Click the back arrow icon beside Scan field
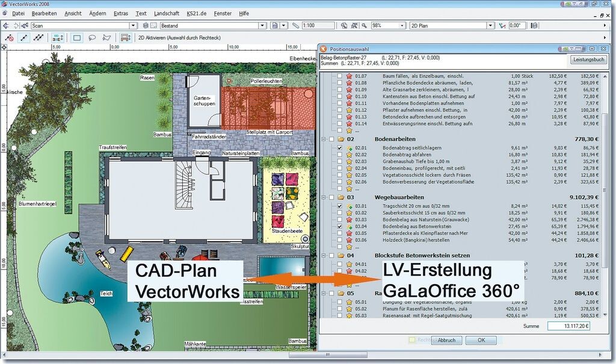 click(x=6, y=25)
